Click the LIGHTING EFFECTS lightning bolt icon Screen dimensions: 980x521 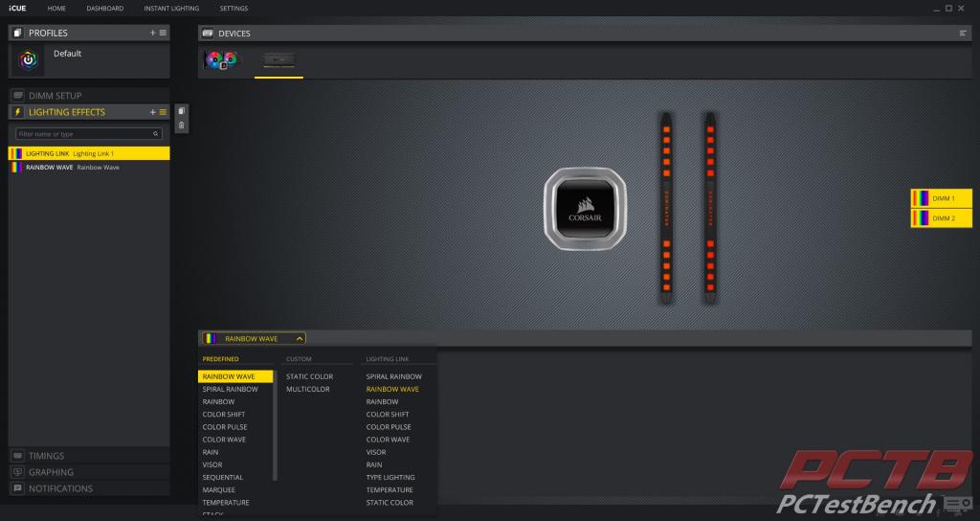(17, 112)
